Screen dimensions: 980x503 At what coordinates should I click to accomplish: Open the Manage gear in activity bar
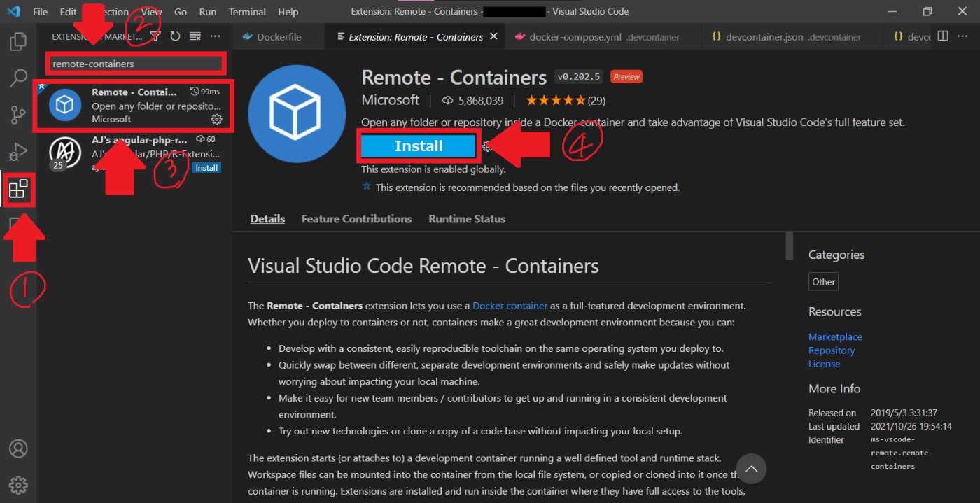coord(18,484)
